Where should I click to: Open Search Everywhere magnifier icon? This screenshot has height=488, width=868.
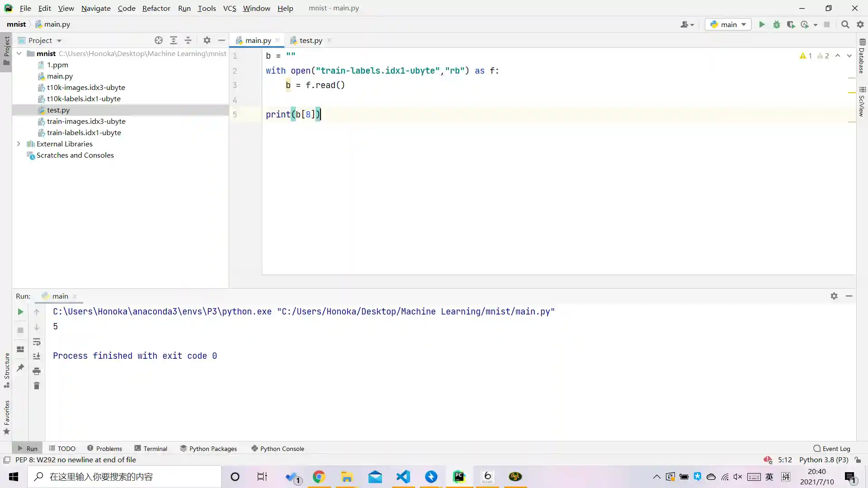click(845, 24)
